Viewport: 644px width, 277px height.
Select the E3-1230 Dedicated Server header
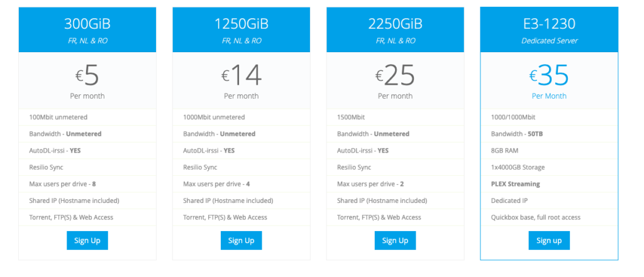(x=549, y=30)
